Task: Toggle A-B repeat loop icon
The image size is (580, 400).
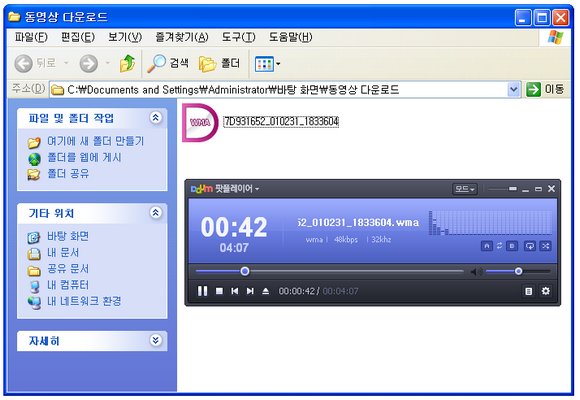Action: coord(499,246)
